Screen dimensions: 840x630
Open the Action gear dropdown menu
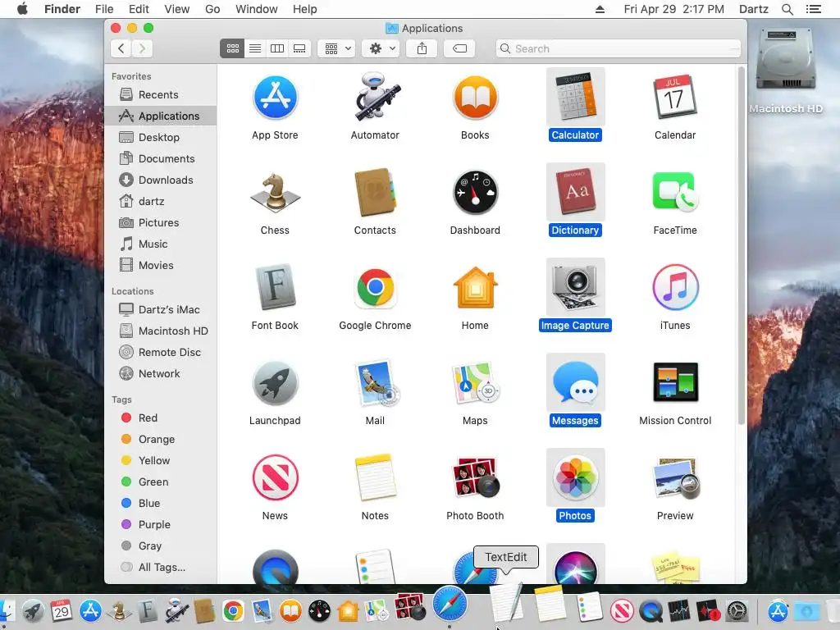381,48
